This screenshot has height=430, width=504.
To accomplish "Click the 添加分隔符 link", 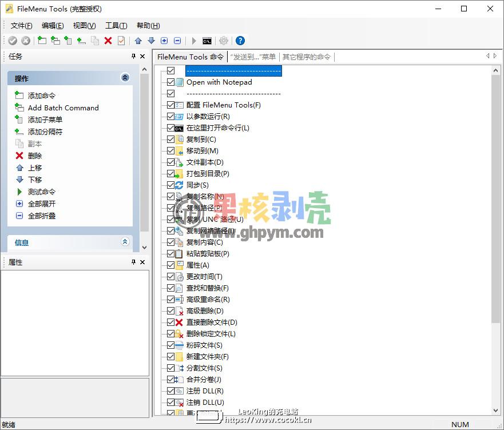I will tap(45, 132).
